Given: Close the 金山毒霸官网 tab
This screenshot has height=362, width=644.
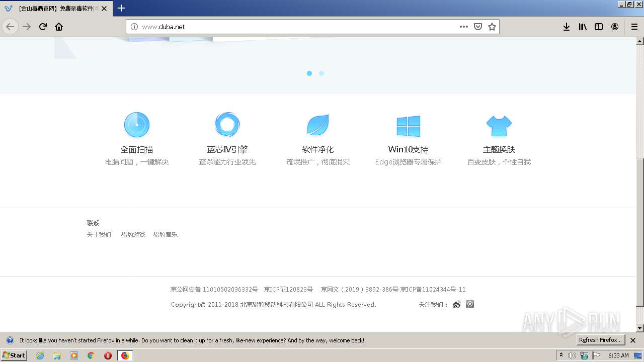Looking at the screenshot, I should (104, 9).
